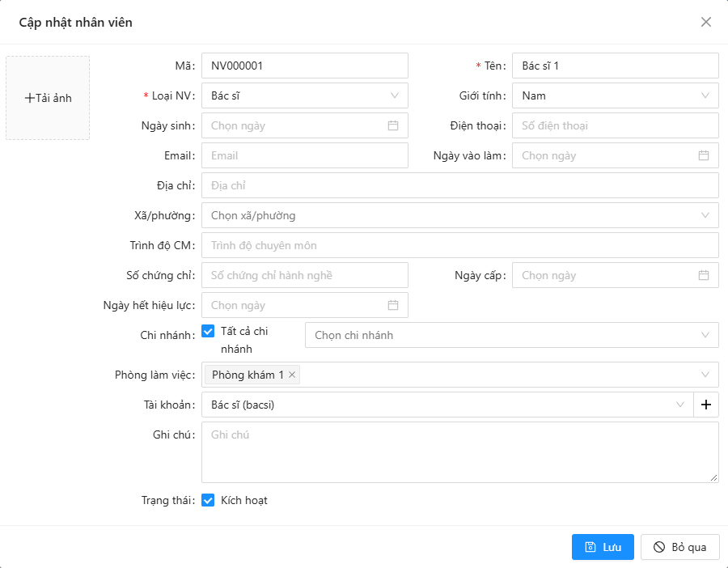Focus the Số chứng chỉ field
Image resolution: width=728 pixels, height=568 pixels.
coord(305,275)
